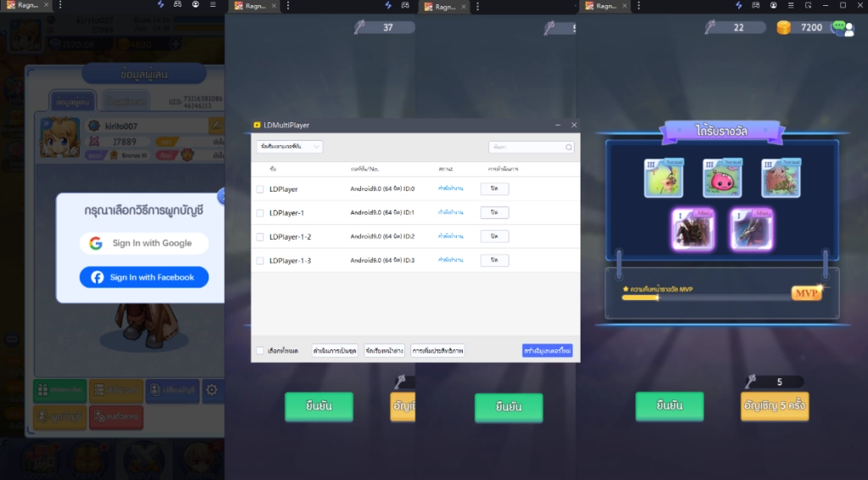Click the optimization button in LDMultiPlayer
Screen dimensions: 868x480
click(x=437, y=351)
